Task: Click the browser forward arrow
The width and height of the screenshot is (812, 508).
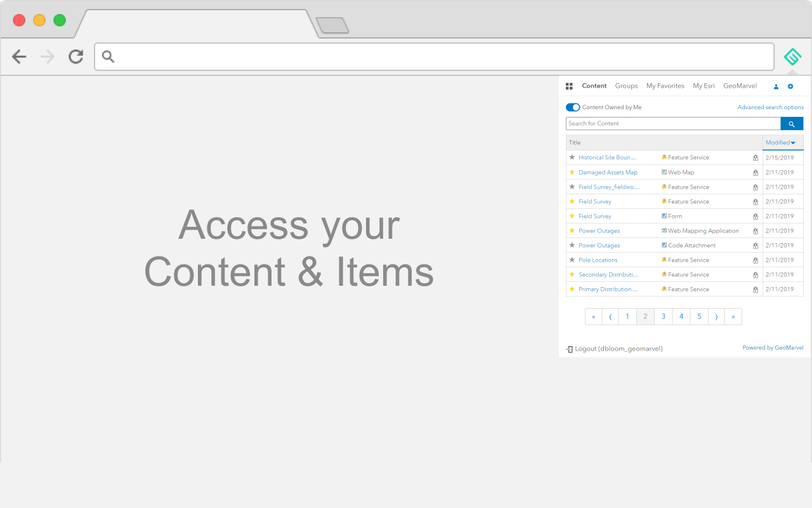Action: 48,57
